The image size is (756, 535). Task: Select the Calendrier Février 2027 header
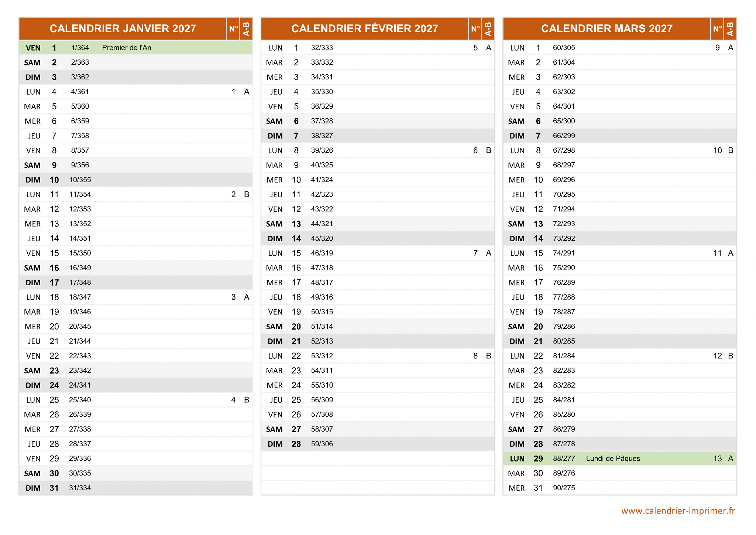tap(364, 28)
